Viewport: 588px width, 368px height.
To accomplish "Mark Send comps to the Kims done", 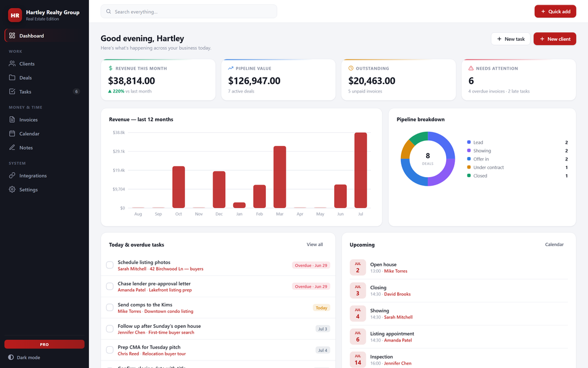I will [x=110, y=308].
